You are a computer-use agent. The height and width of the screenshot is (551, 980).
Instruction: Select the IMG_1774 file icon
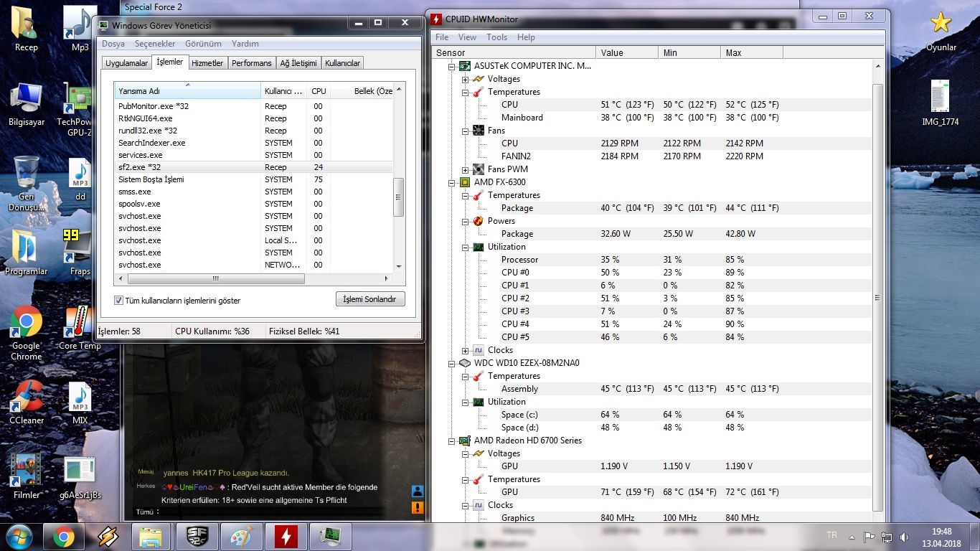pos(941,103)
